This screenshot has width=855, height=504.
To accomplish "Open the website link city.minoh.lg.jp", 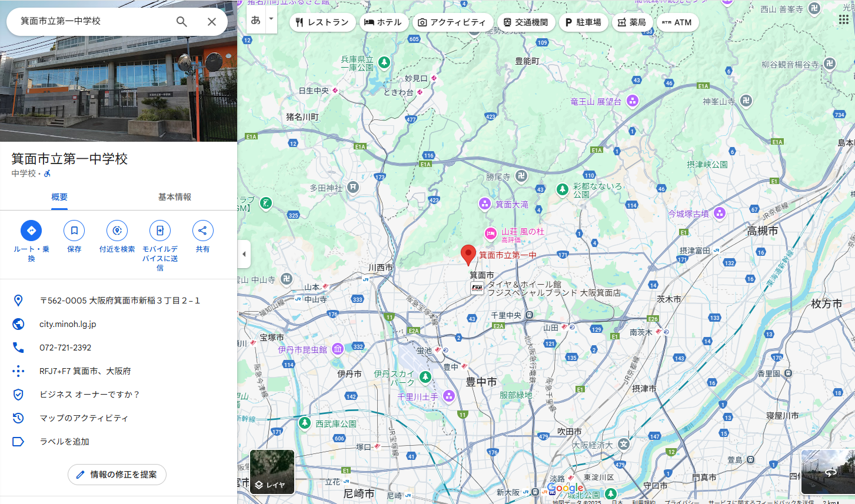I will tap(68, 324).
